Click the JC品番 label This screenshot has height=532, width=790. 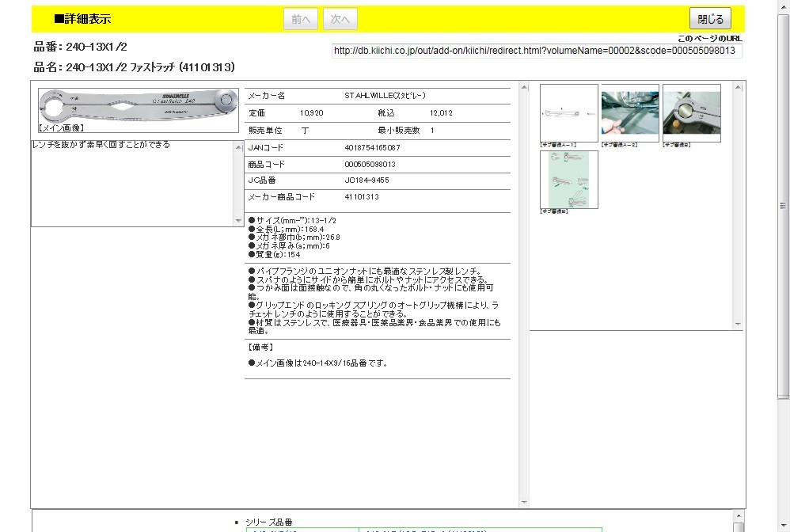point(262,180)
